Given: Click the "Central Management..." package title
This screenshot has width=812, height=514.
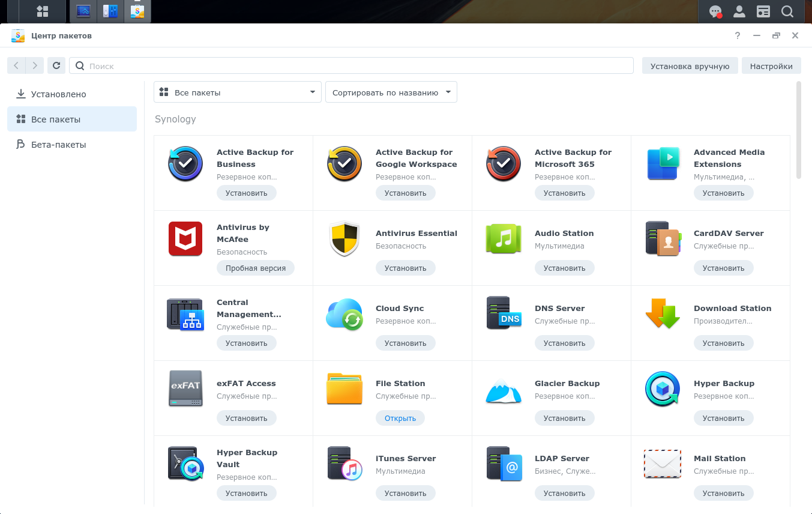Looking at the screenshot, I should (248, 308).
